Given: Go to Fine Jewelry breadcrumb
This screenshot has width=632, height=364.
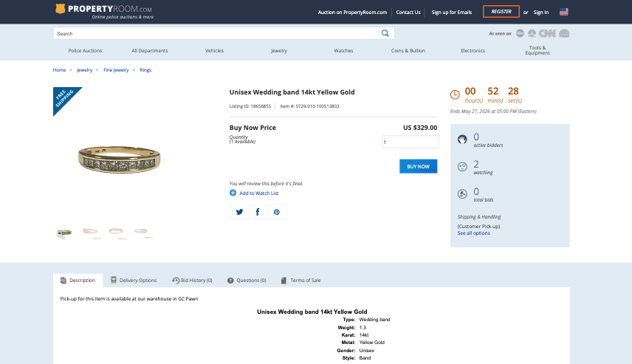Looking at the screenshot, I should pyautogui.click(x=116, y=69).
